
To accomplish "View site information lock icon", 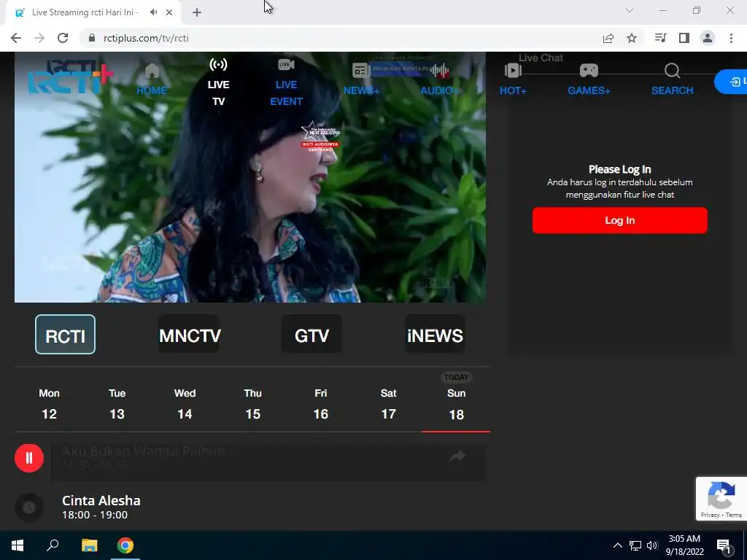I will pos(91,38).
